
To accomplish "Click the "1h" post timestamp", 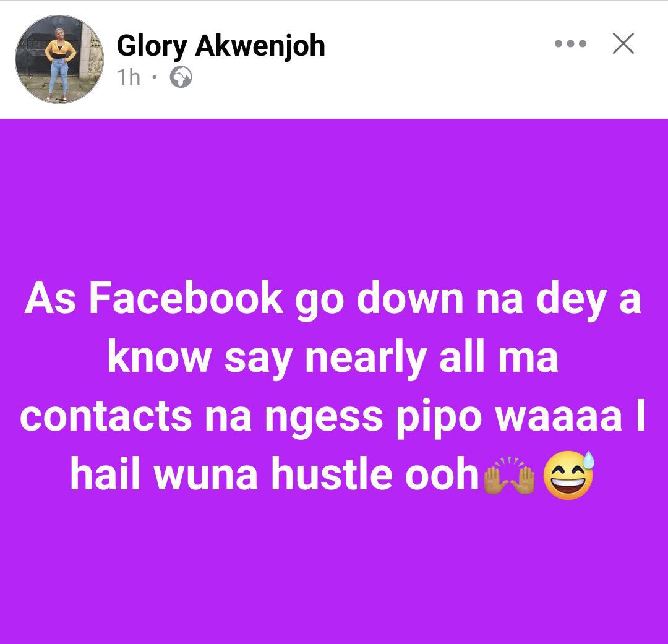I will (129, 77).
